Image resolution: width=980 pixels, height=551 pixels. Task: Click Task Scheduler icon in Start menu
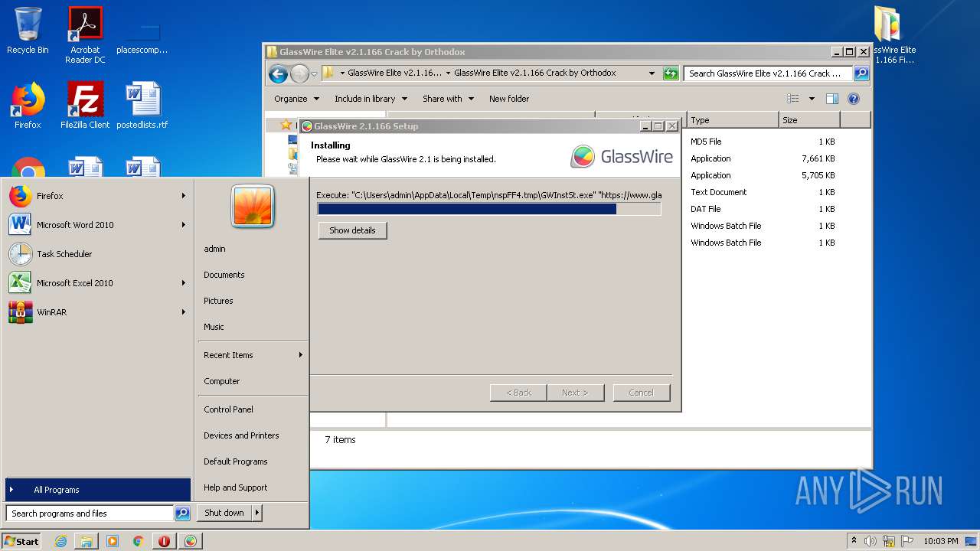(21, 254)
